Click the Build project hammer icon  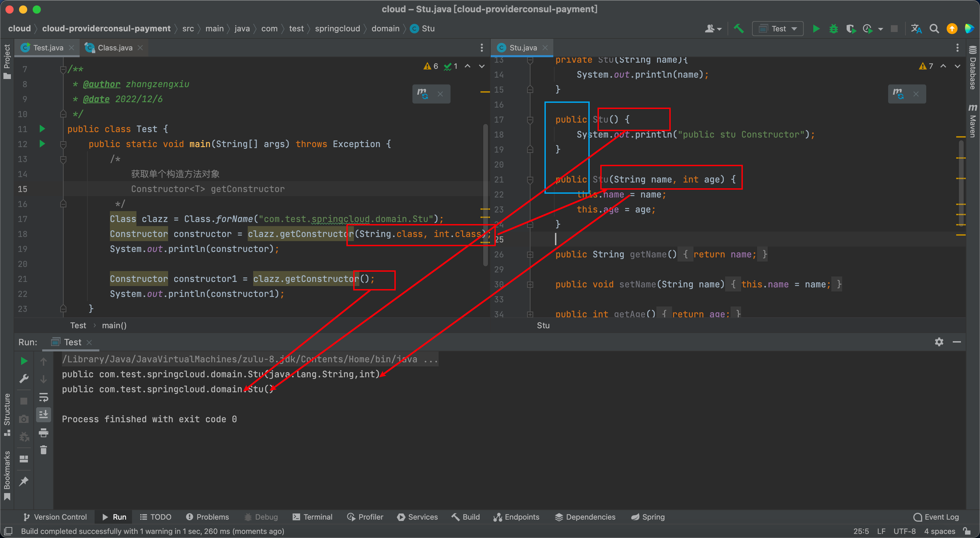point(739,29)
